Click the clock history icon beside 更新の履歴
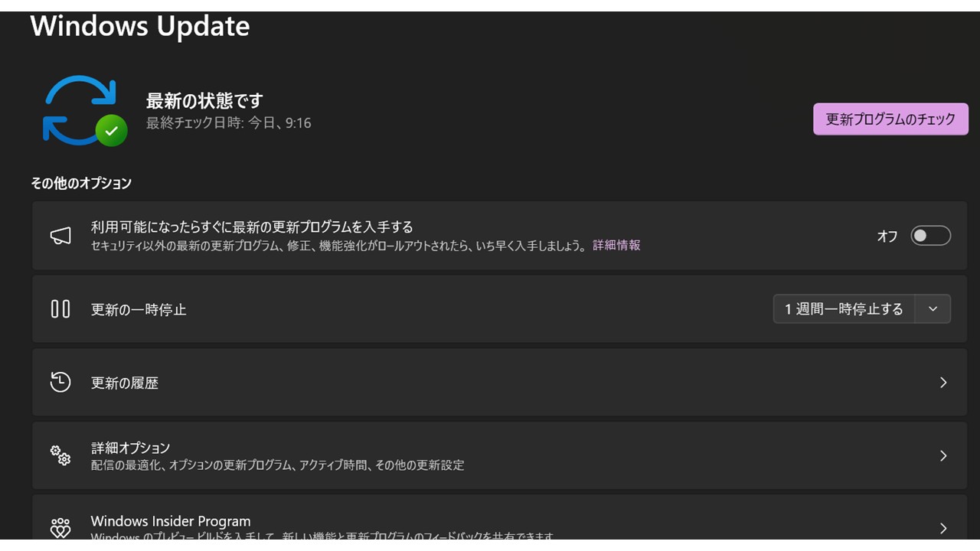The width and height of the screenshot is (980, 551). pyautogui.click(x=60, y=382)
